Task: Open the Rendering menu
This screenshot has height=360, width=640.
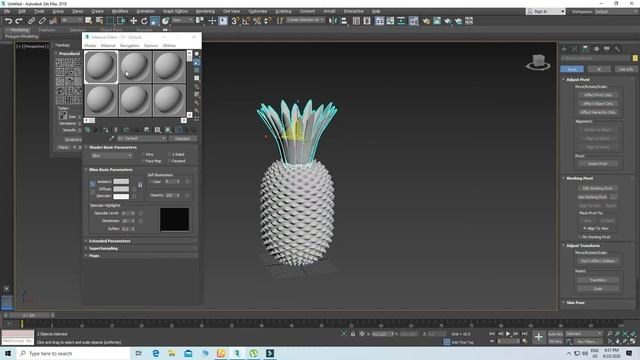Action: pyautogui.click(x=205, y=11)
